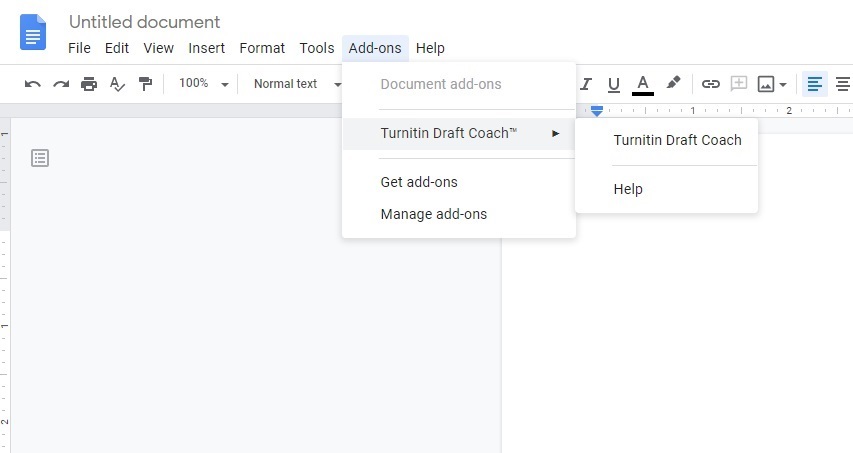Show the document outline icon

pyautogui.click(x=40, y=158)
